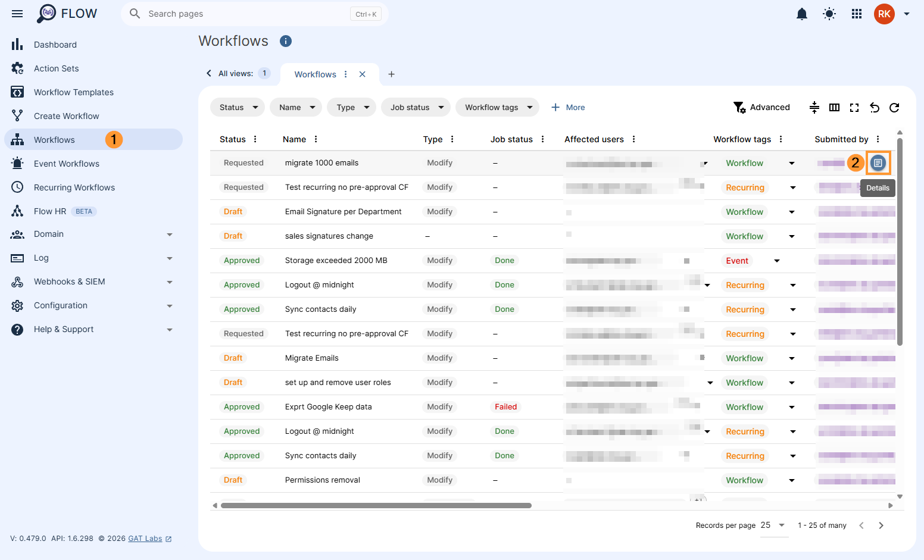Viewport: 924px width, 560px height.
Task: Open Workflow tags column menu
Action: tap(781, 139)
